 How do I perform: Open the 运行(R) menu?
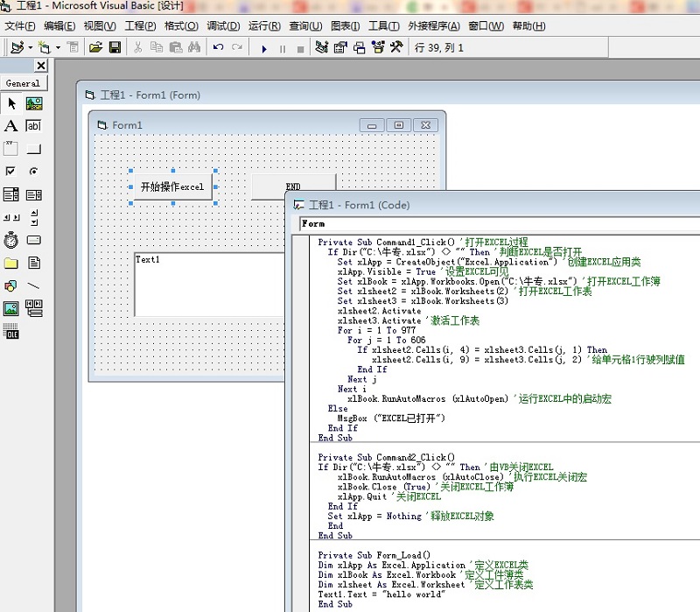tap(264, 26)
